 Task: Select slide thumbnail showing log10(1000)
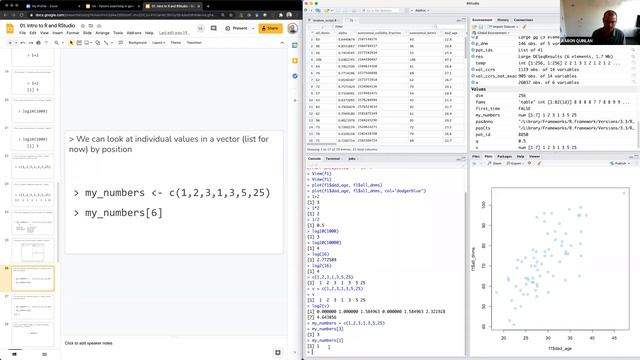pyautogui.click(x=33, y=111)
